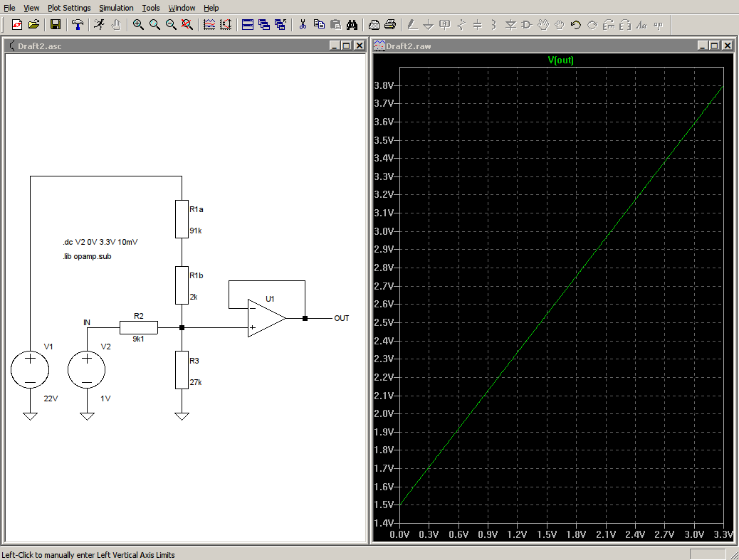
Task: Click the '.dc V2 0V 3.3V 10mV' directive
Action: [100, 242]
